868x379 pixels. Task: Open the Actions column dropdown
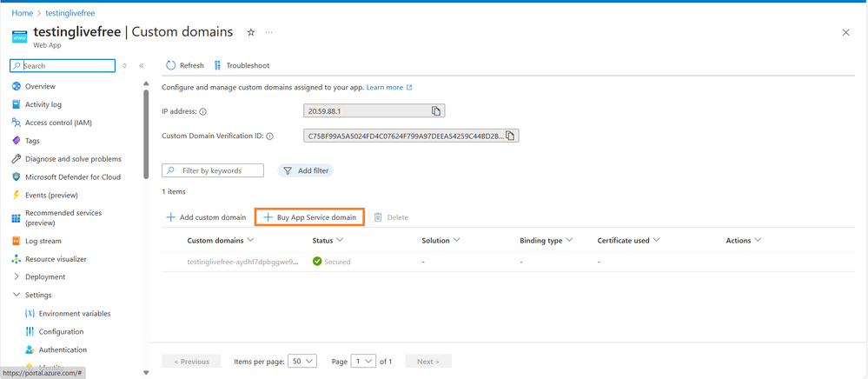coord(744,241)
